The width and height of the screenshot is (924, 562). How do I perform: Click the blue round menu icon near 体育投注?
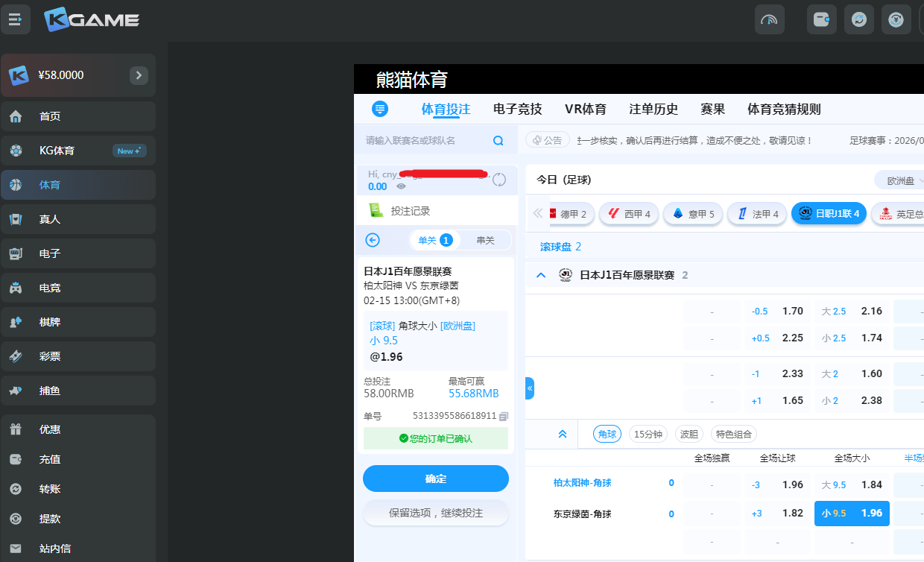coord(380,109)
